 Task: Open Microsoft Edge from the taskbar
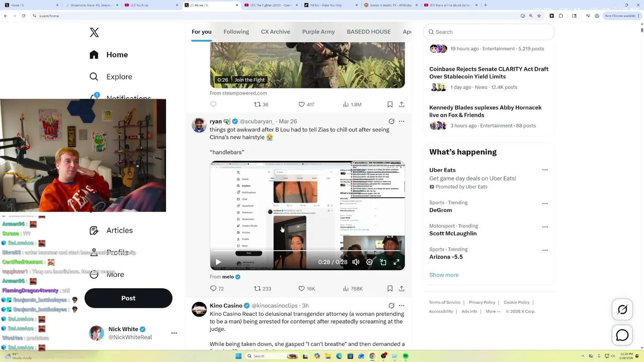pos(339,356)
